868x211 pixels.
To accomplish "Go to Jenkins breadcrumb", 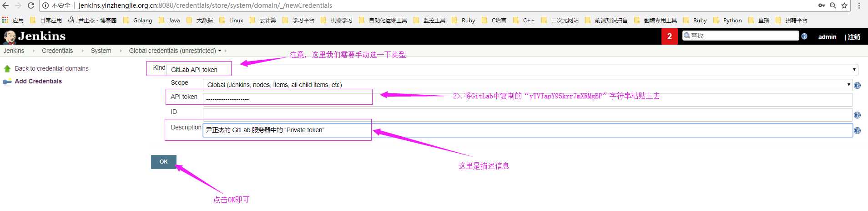I will [x=14, y=51].
